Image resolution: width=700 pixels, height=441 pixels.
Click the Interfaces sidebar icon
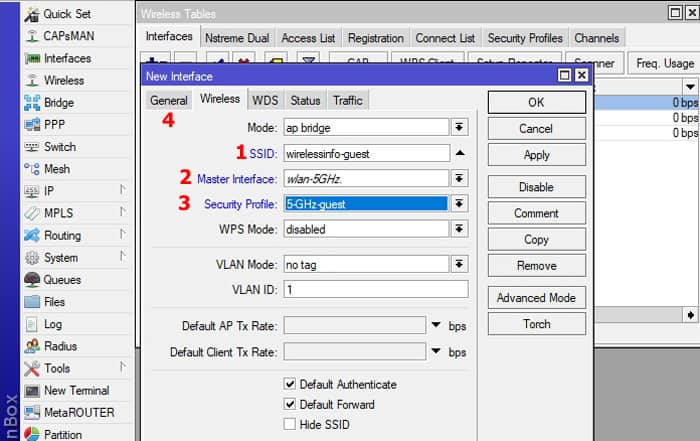click(x=32, y=58)
